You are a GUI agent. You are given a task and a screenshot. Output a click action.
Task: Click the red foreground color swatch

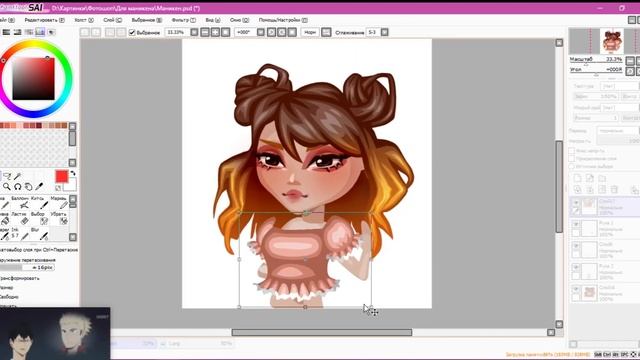(62, 176)
